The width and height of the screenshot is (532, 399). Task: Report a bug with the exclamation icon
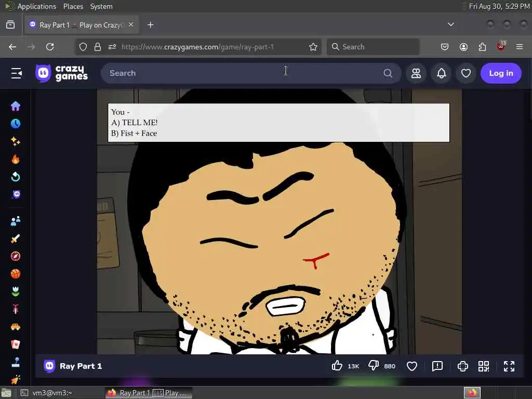(437, 366)
